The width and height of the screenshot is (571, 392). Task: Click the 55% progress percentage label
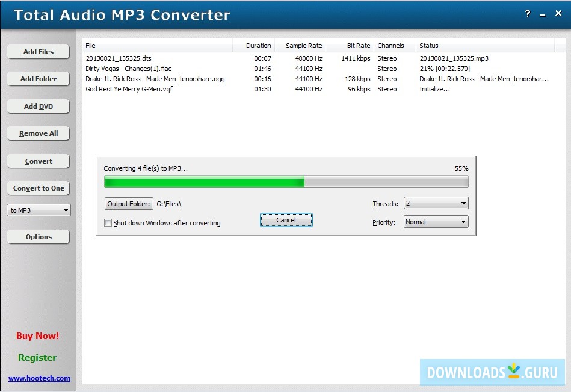tap(461, 168)
